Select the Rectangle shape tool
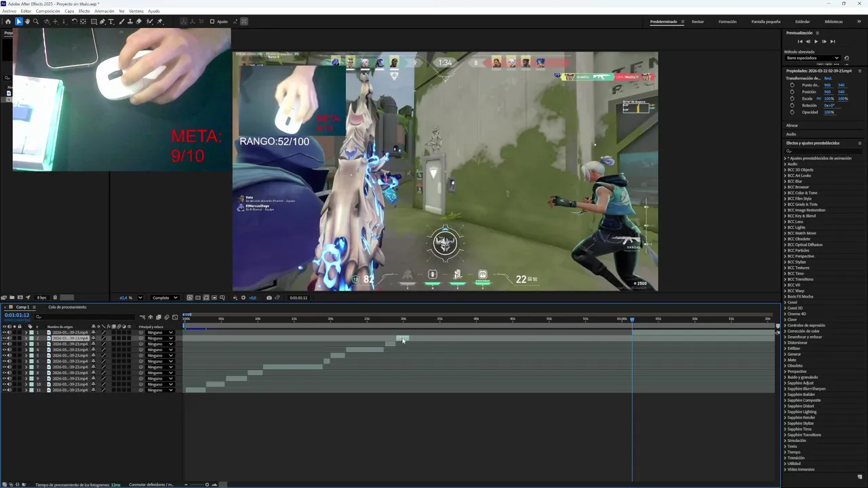The image size is (868, 488). pyautogui.click(x=94, y=22)
